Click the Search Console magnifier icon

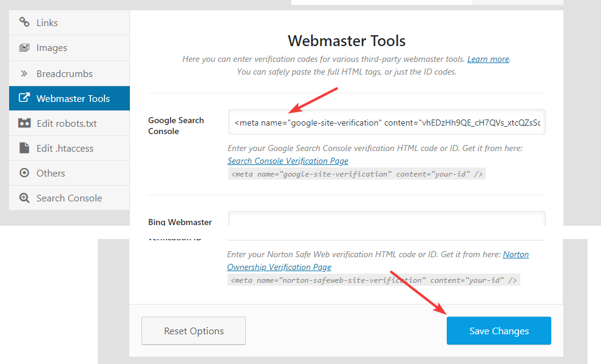(24, 198)
